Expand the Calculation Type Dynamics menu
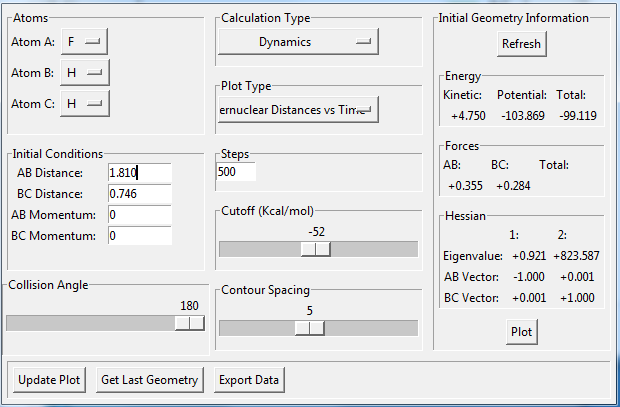 [297, 41]
